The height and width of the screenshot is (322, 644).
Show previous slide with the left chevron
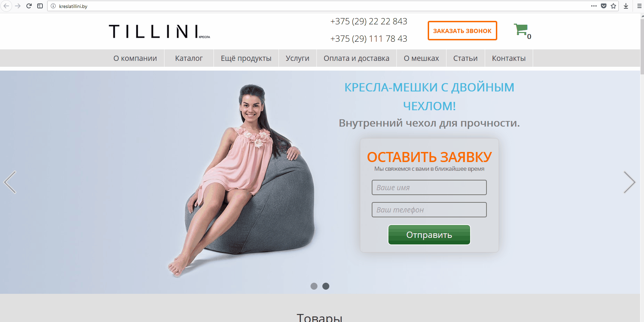[x=10, y=182]
